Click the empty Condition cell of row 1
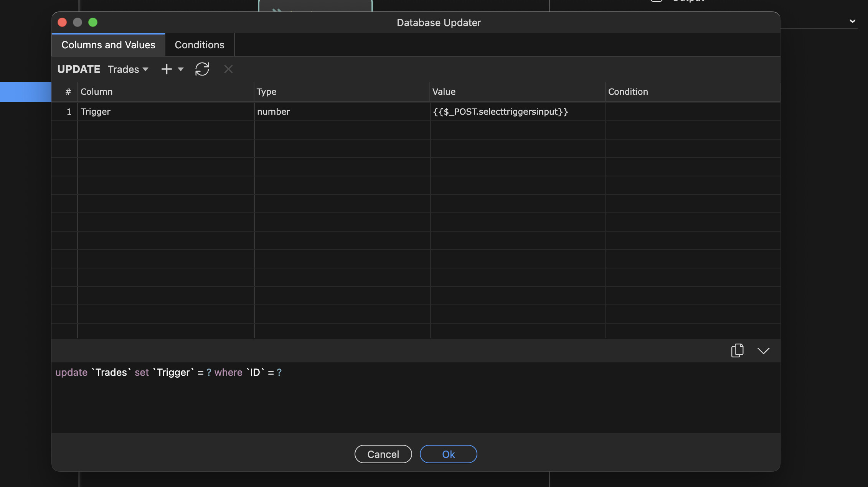Image resolution: width=868 pixels, height=487 pixels. pos(692,112)
